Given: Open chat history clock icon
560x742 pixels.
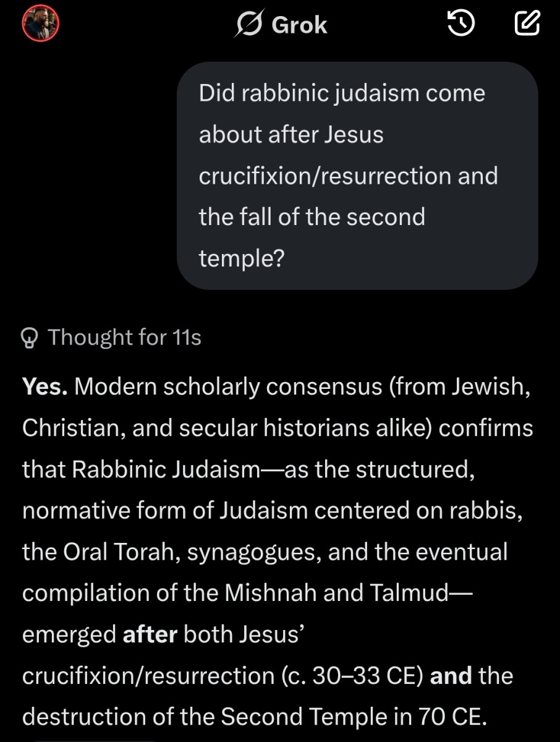Looking at the screenshot, I should click(460, 24).
